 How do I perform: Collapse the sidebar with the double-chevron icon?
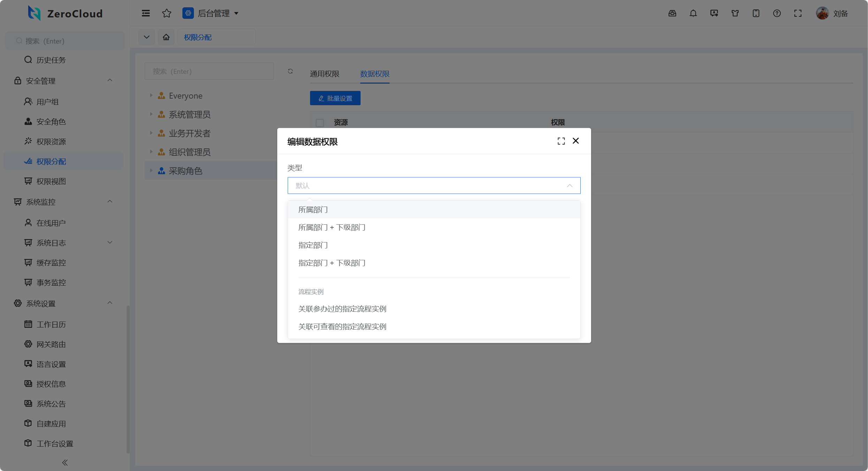point(65,462)
